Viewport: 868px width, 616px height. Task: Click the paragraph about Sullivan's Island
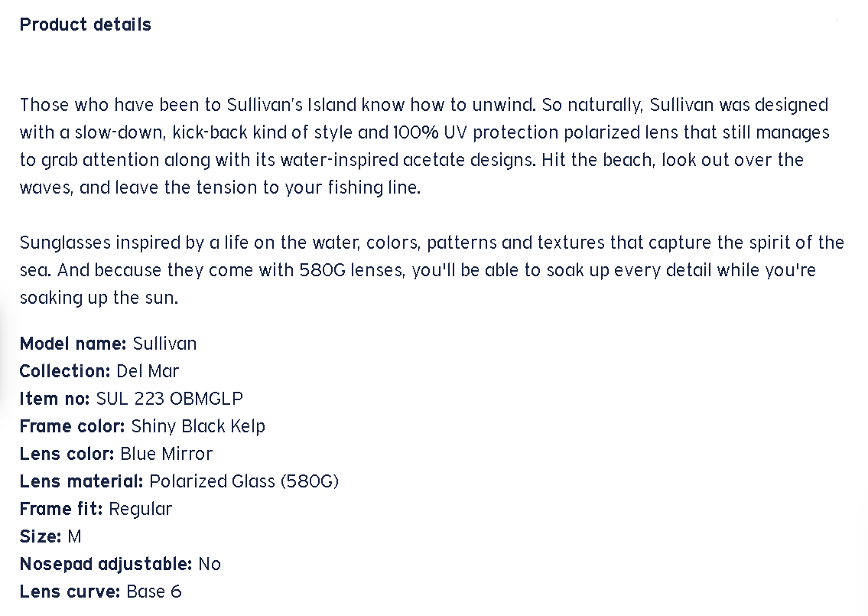coord(424,146)
